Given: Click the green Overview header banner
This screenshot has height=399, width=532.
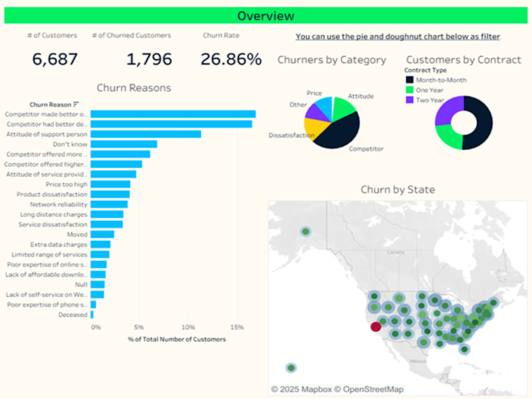Looking at the screenshot, I should point(265,15).
